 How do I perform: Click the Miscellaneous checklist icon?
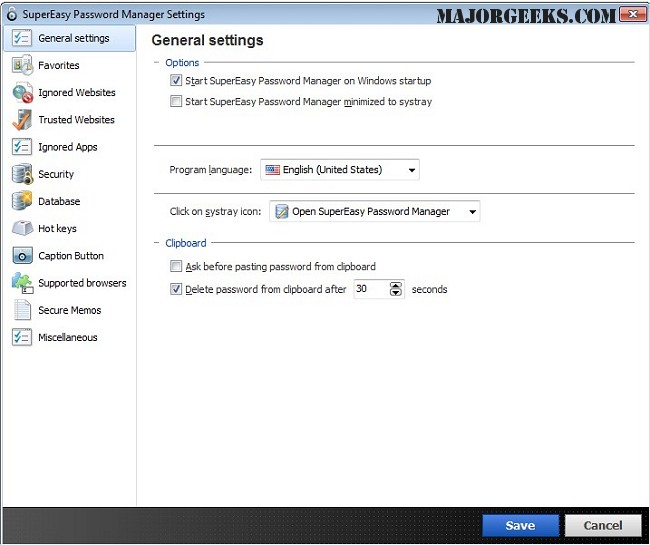tap(22, 337)
